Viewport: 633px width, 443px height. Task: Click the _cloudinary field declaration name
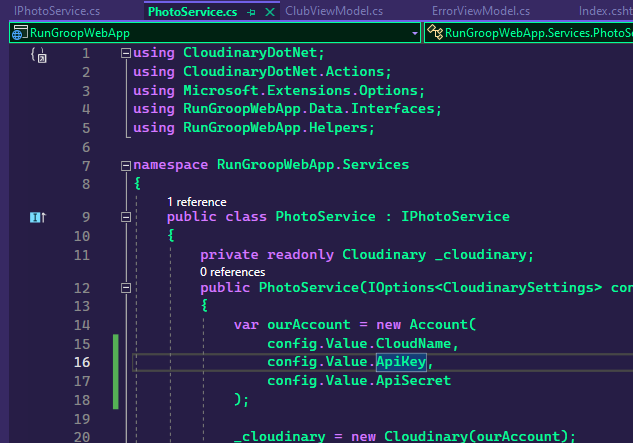coord(480,255)
